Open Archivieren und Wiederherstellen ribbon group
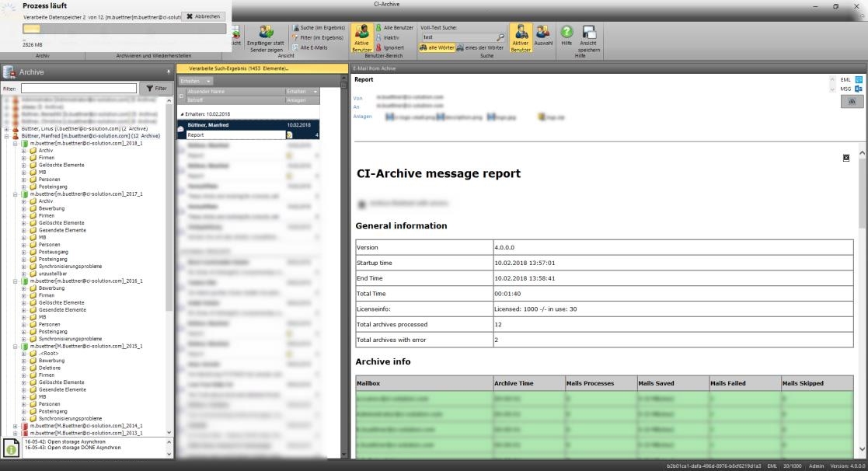 pos(153,56)
